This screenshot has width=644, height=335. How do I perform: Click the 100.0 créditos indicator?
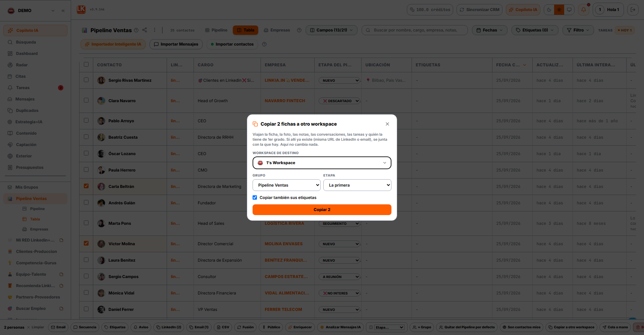click(x=430, y=10)
